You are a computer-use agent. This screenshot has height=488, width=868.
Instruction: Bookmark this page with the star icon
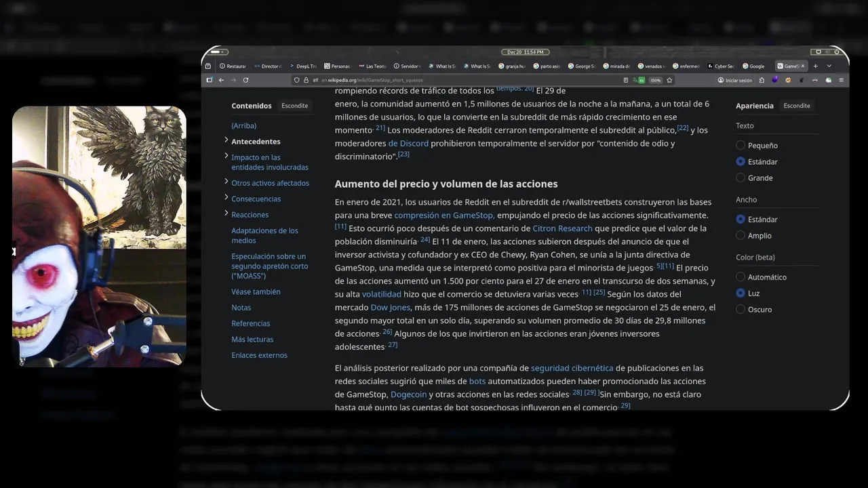pyautogui.click(x=669, y=80)
